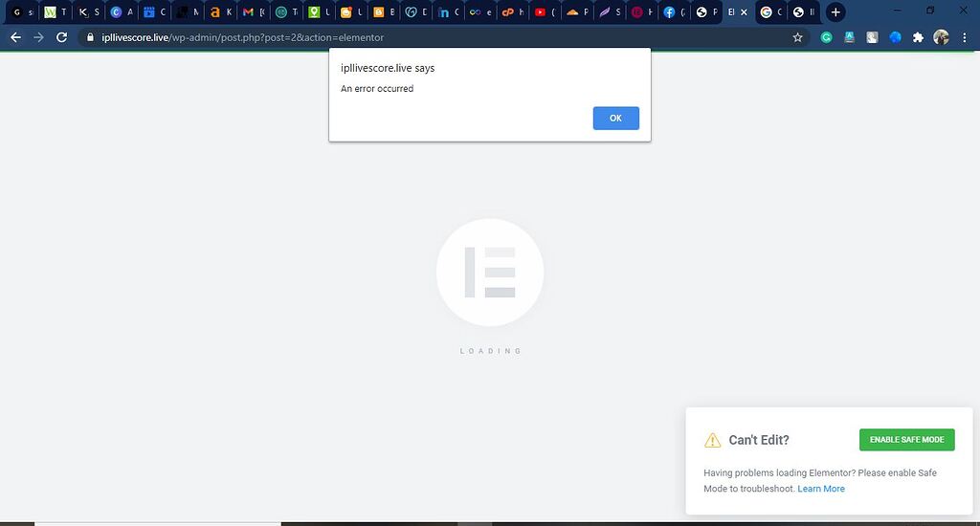Image resolution: width=980 pixels, height=526 pixels.
Task: Bookmark this page with the star icon
Action: (x=797, y=37)
